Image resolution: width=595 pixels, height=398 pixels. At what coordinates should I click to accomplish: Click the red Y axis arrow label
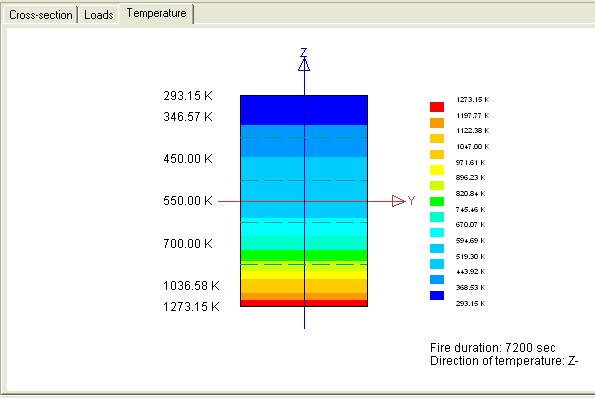click(411, 200)
